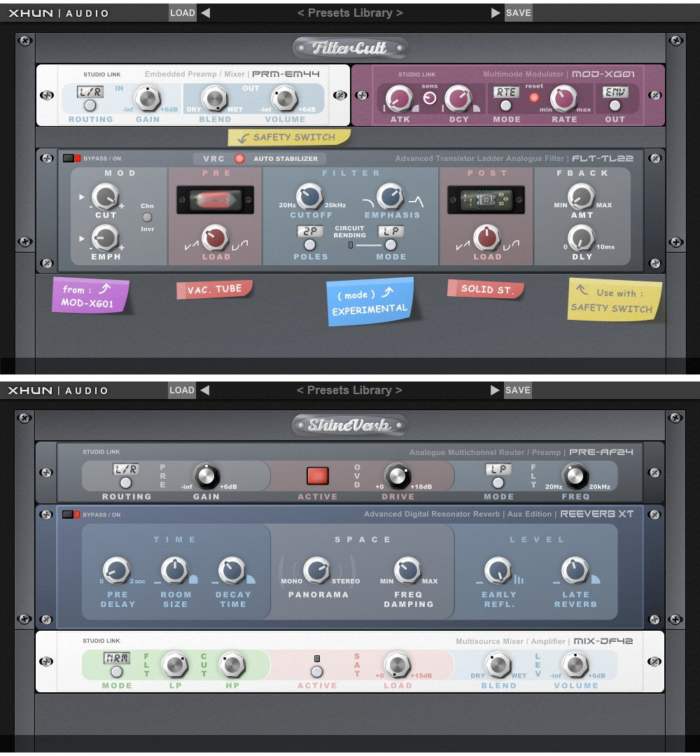
Task: Click the VRC auto stabilizer red LED
Action: [239, 158]
